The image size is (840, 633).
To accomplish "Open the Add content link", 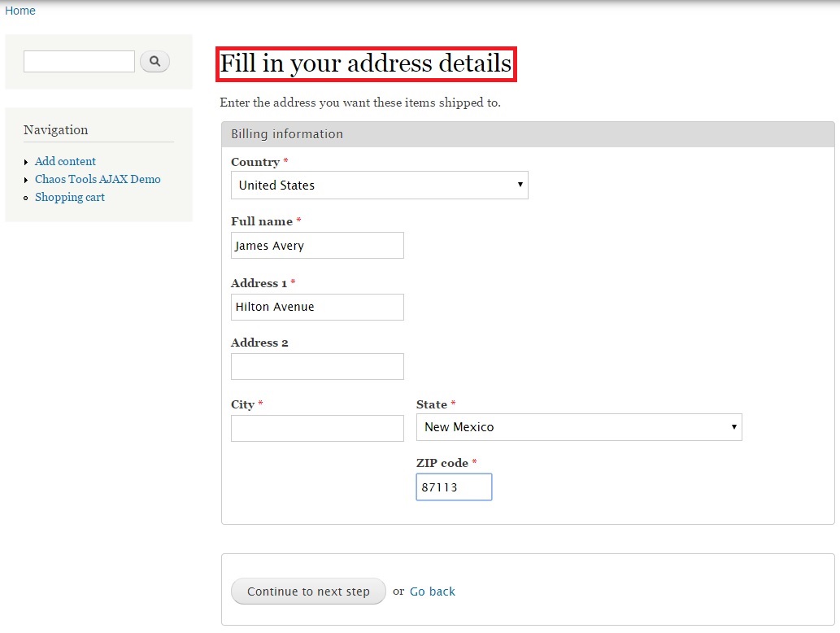I will [65, 161].
